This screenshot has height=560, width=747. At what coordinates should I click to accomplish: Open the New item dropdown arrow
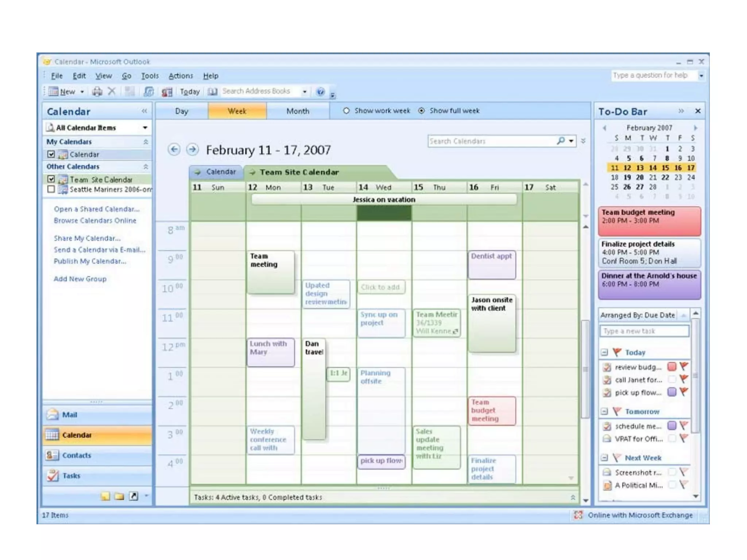pyautogui.click(x=82, y=92)
